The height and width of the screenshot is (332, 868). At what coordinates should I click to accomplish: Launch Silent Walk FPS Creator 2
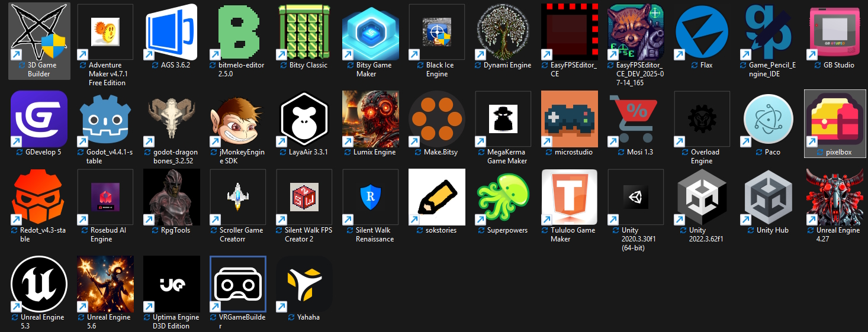point(304,197)
